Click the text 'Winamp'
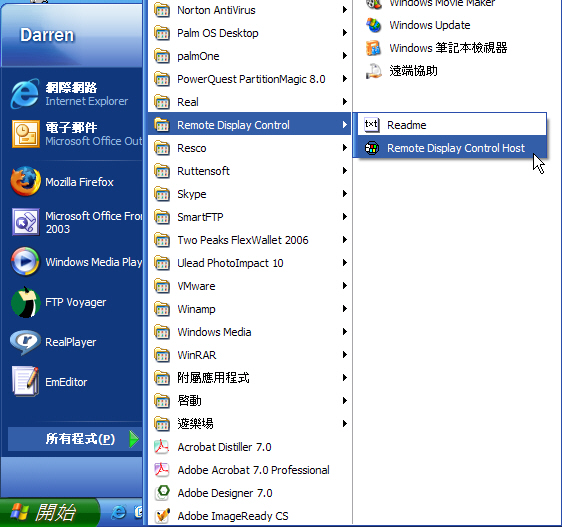This screenshot has width=562, height=527. click(196, 309)
